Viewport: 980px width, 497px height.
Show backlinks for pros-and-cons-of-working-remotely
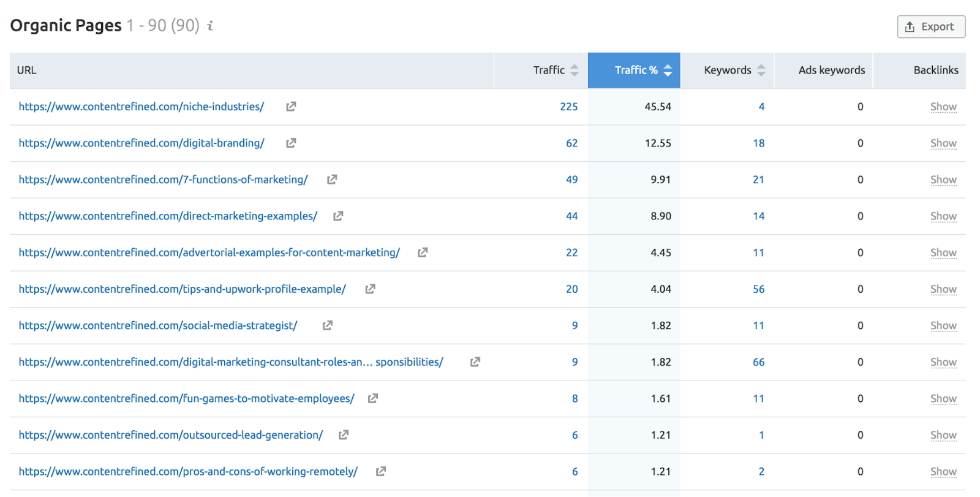coord(943,471)
